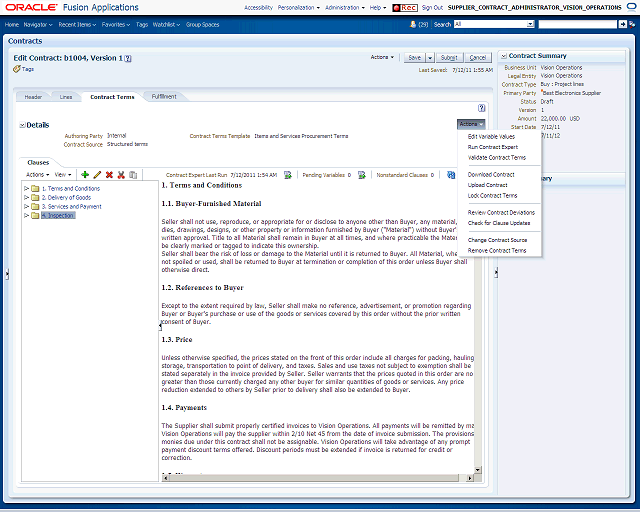Click the Terms and Conditions folder icon
This screenshot has height=512, width=640.
pos(35,189)
